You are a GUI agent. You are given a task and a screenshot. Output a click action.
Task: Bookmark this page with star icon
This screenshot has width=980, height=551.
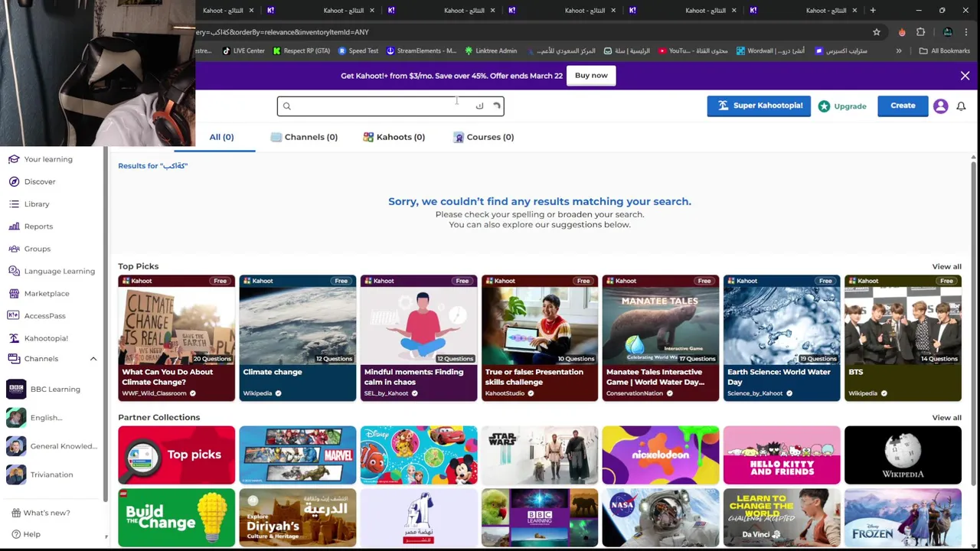[877, 32]
